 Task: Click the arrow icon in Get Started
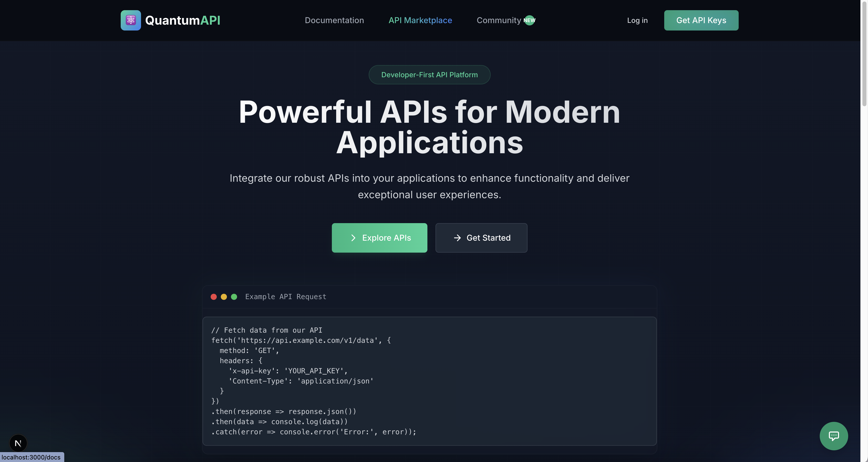(x=457, y=238)
